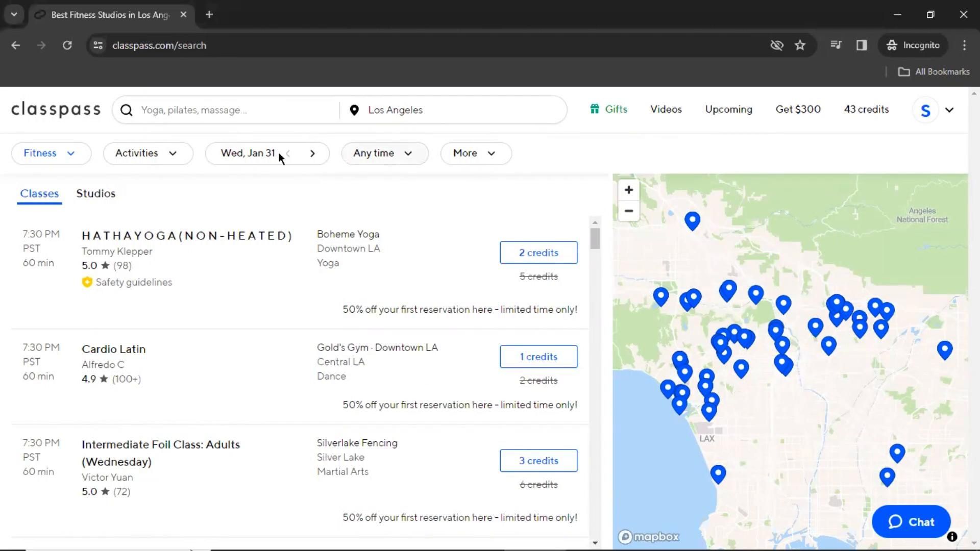The height and width of the screenshot is (551, 980).
Task: Expand the Any time dropdown
Action: 384,154
